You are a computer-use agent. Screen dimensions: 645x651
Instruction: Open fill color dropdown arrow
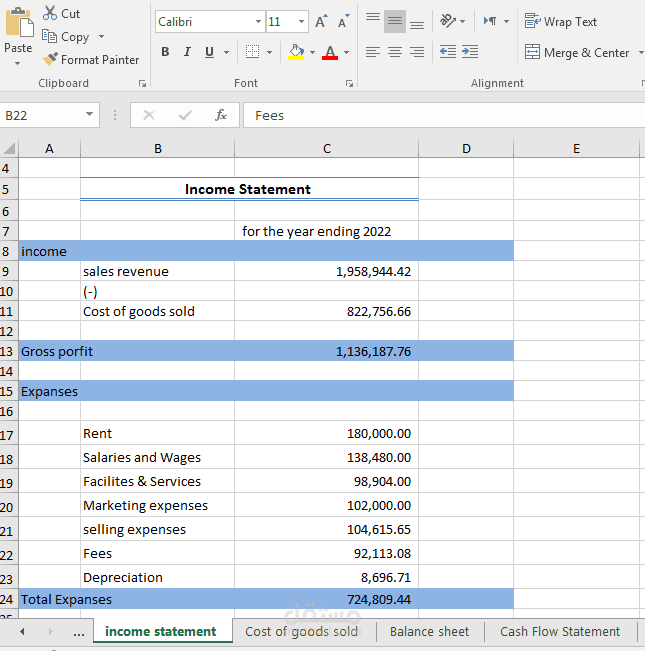coord(313,52)
